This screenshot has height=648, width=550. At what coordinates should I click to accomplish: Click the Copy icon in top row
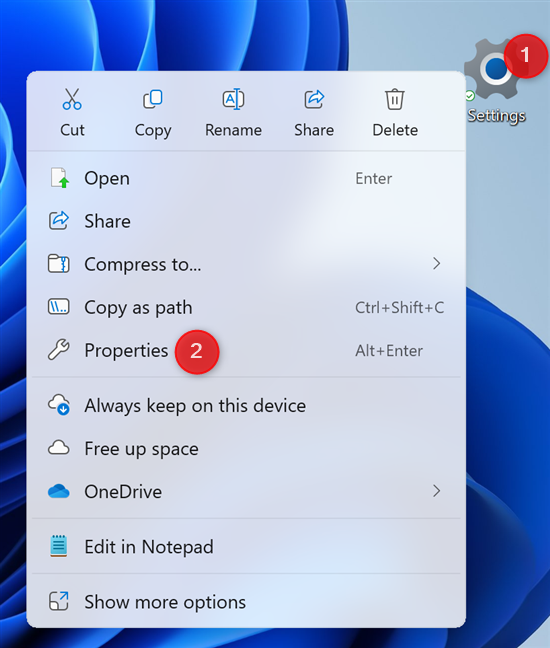[153, 99]
